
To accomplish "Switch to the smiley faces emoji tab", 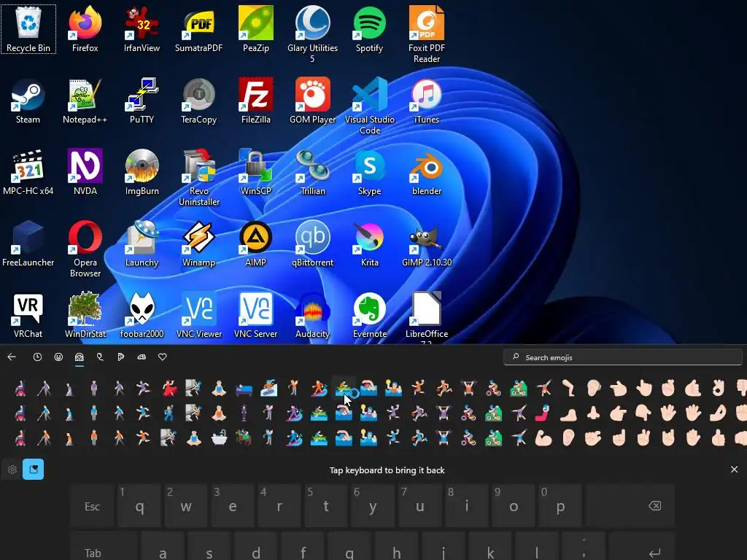I will pyautogui.click(x=58, y=357).
